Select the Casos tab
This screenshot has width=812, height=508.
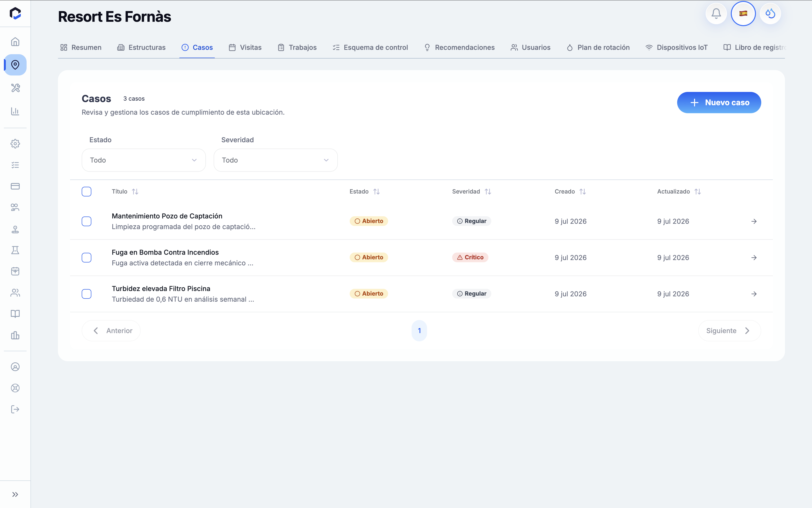(x=197, y=47)
